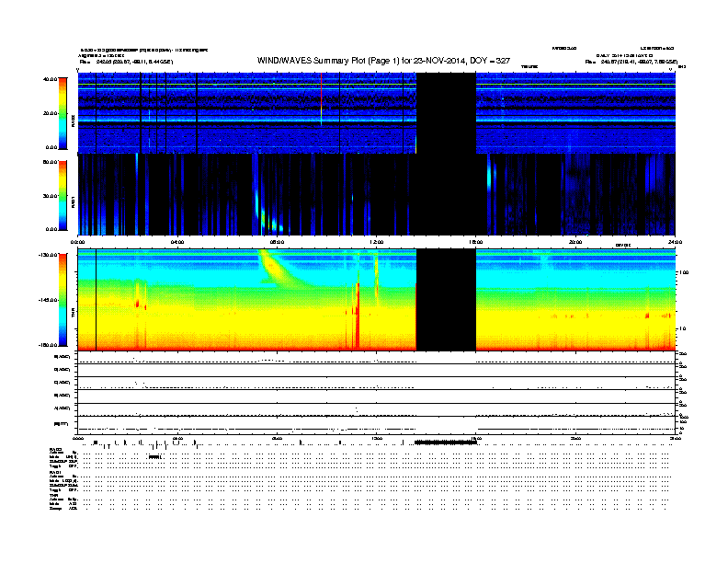
Task: Click the red vertical spike in RAD2 spectrogram
Action: (321, 98)
